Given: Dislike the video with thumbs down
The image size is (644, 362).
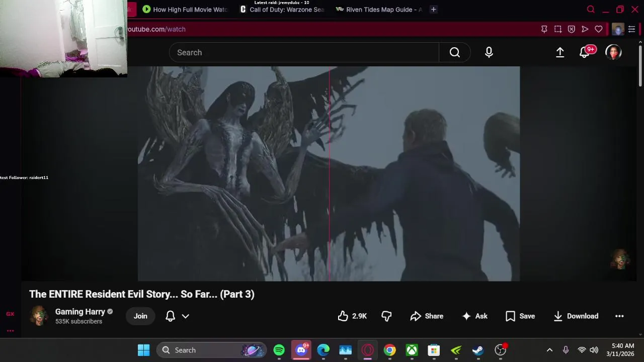Looking at the screenshot, I should pos(386,316).
